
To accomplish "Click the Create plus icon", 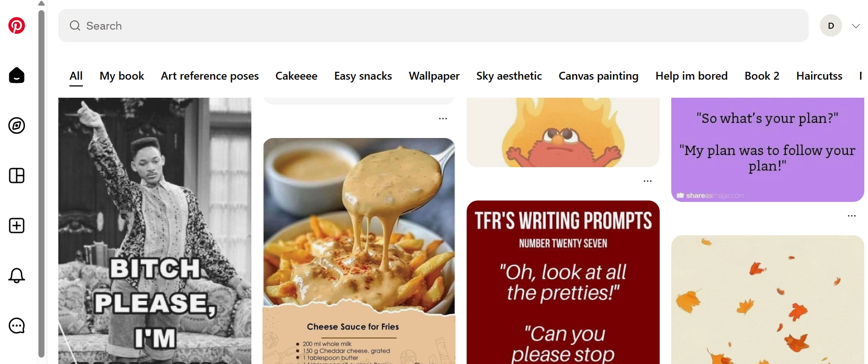I will pos(17,226).
